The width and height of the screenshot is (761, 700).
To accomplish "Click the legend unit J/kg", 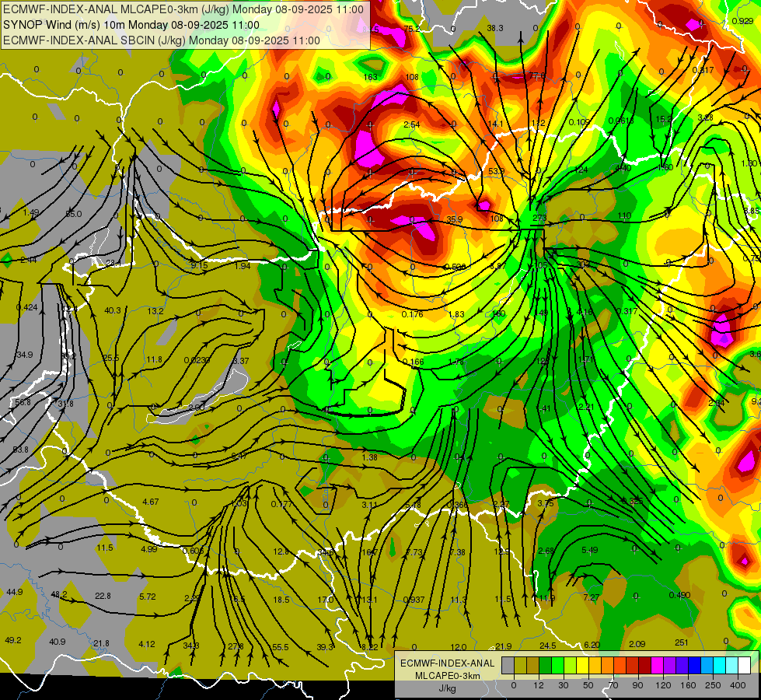I will click(448, 688).
